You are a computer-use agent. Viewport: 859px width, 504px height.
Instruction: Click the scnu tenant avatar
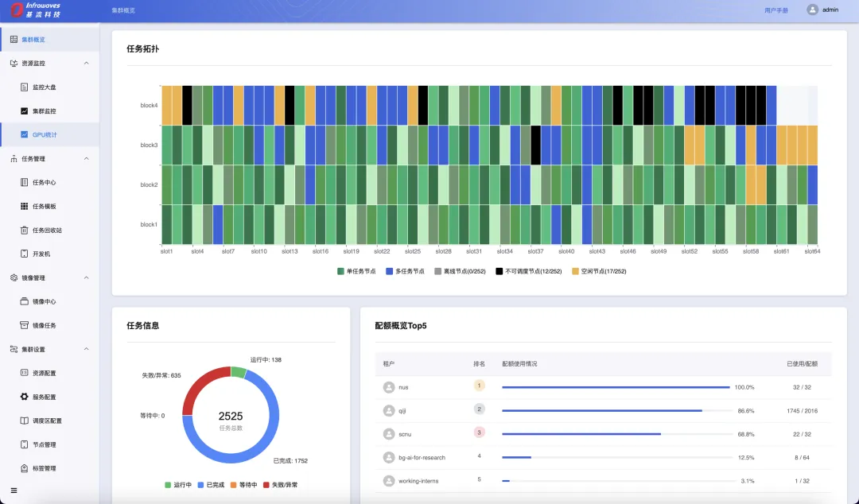point(389,434)
